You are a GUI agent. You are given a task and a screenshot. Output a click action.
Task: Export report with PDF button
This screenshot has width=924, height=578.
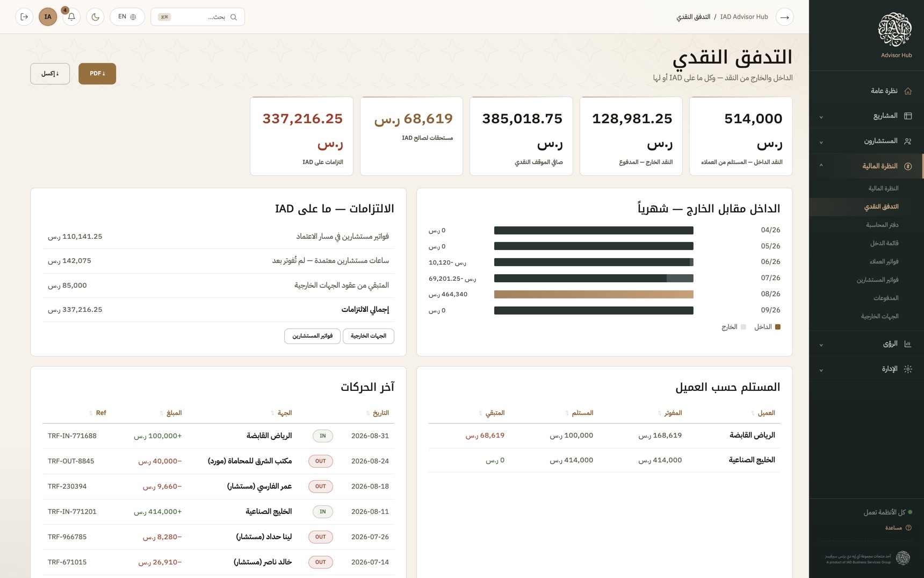[x=97, y=74]
